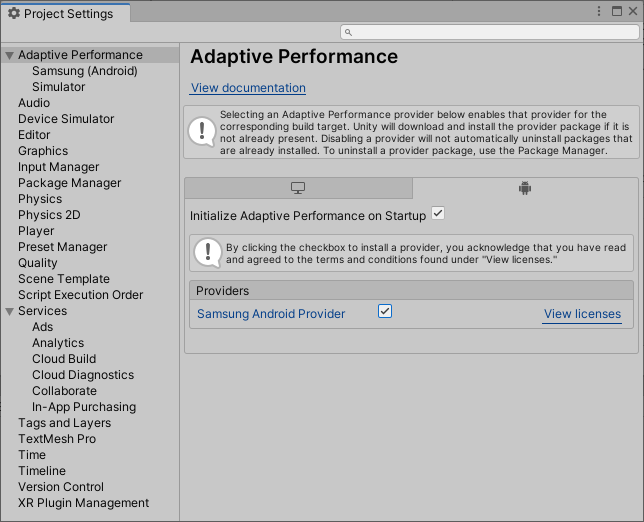Open Scene Template settings
Viewport: 644px width, 522px height.
tap(64, 279)
